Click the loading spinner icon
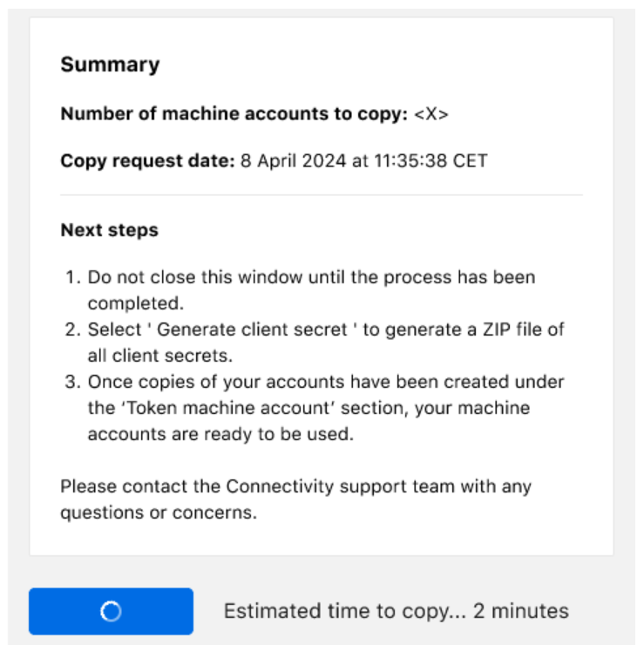 111,612
